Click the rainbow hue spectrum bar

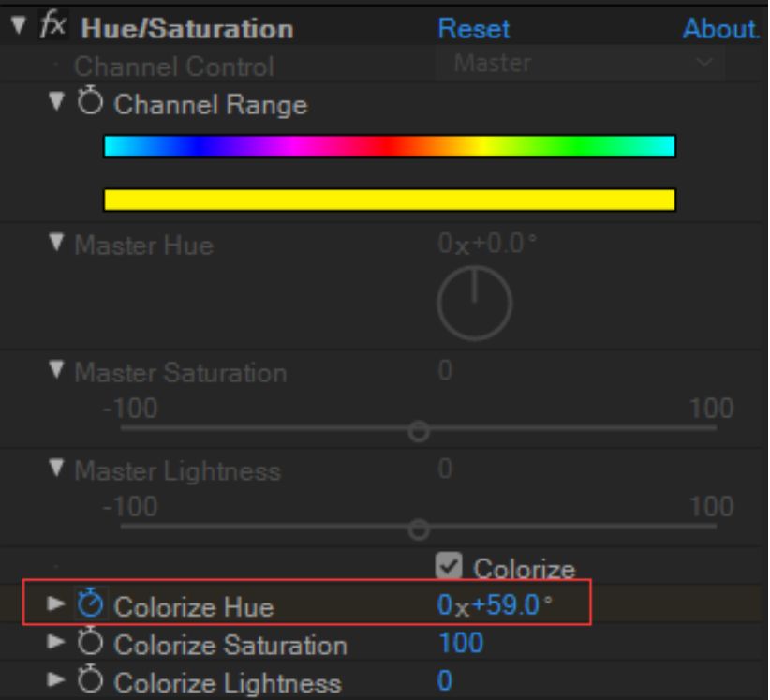coord(389,146)
